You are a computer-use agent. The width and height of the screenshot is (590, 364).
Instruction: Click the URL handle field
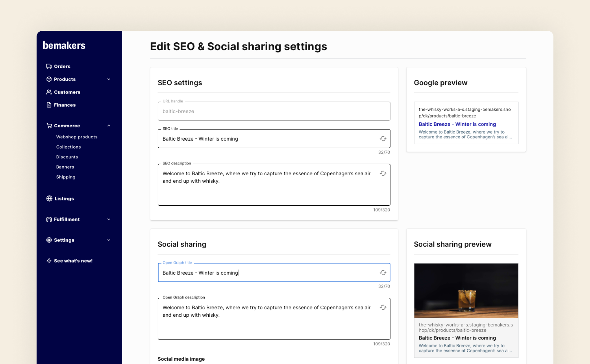tap(274, 111)
